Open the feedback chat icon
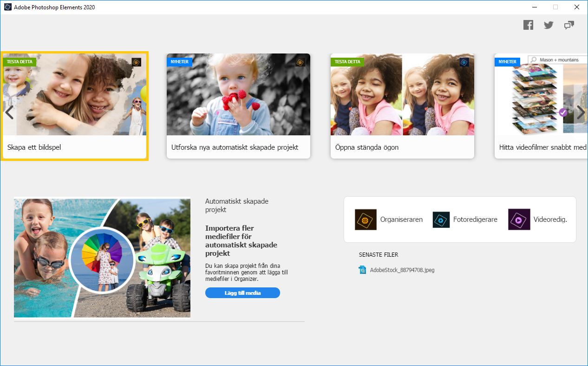 [x=569, y=25]
